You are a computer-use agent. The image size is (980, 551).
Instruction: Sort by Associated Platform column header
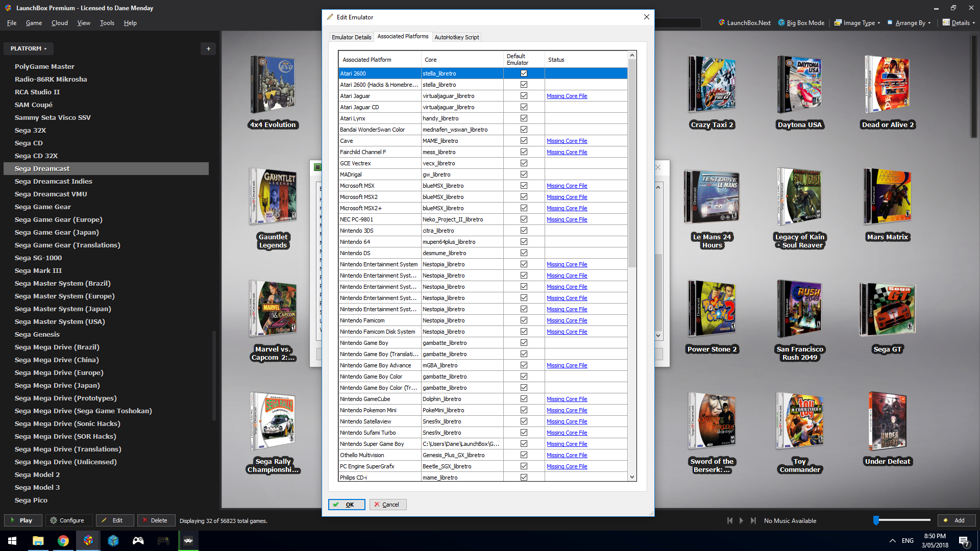coord(380,60)
